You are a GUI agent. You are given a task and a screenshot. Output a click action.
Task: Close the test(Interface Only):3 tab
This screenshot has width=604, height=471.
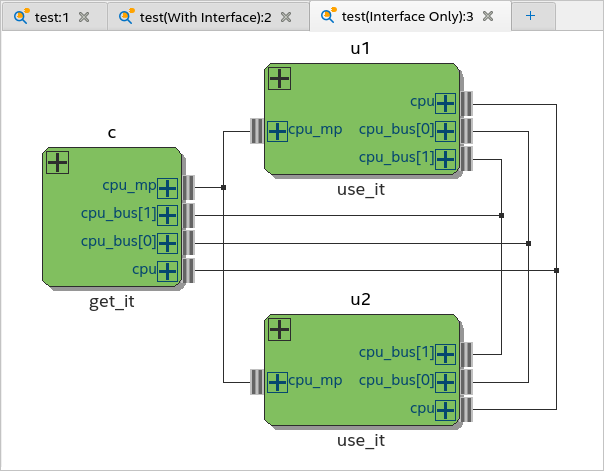(488, 16)
